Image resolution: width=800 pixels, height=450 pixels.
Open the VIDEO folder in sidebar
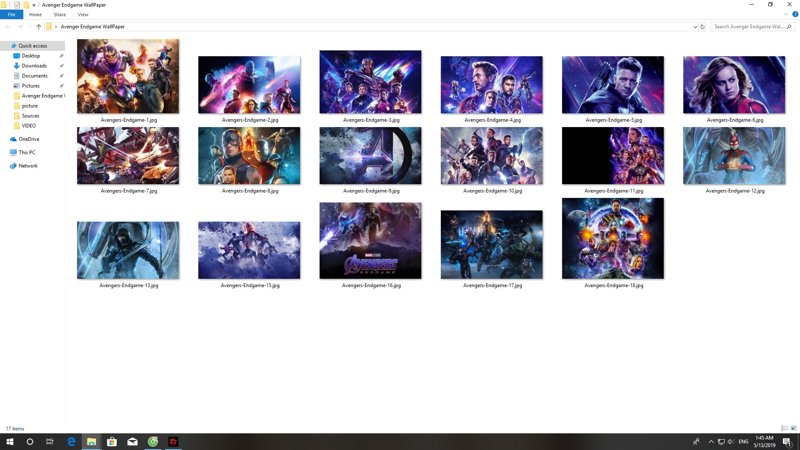(x=29, y=126)
